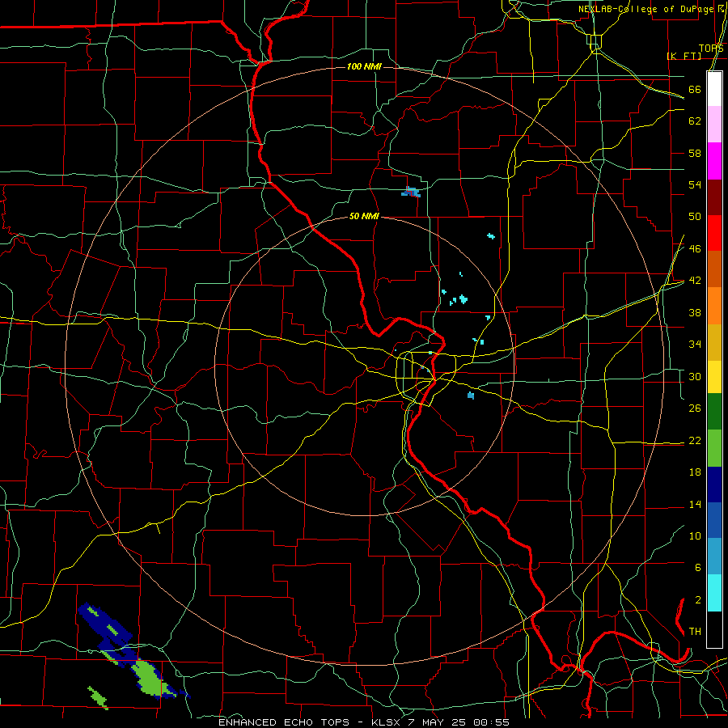Click the "30" legend value
This screenshot has width=728, height=728.
tap(695, 376)
